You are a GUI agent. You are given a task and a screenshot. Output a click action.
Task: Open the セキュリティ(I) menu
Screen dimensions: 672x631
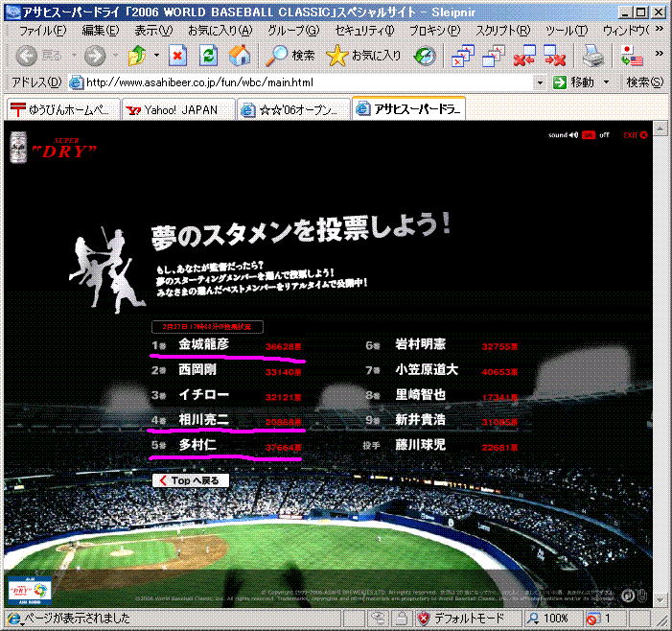pos(364,31)
